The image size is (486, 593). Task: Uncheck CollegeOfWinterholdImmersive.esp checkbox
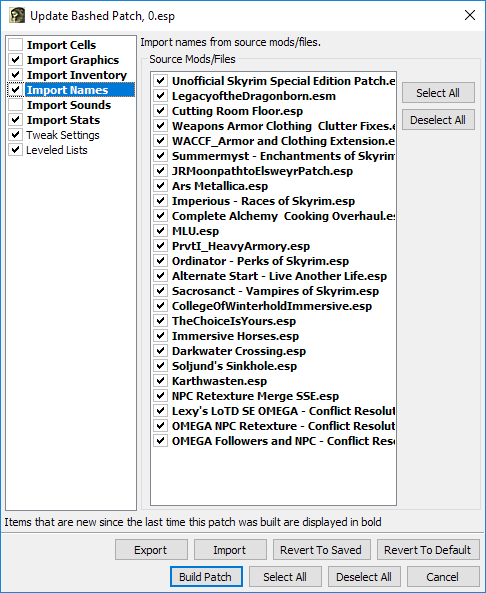tap(160, 306)
